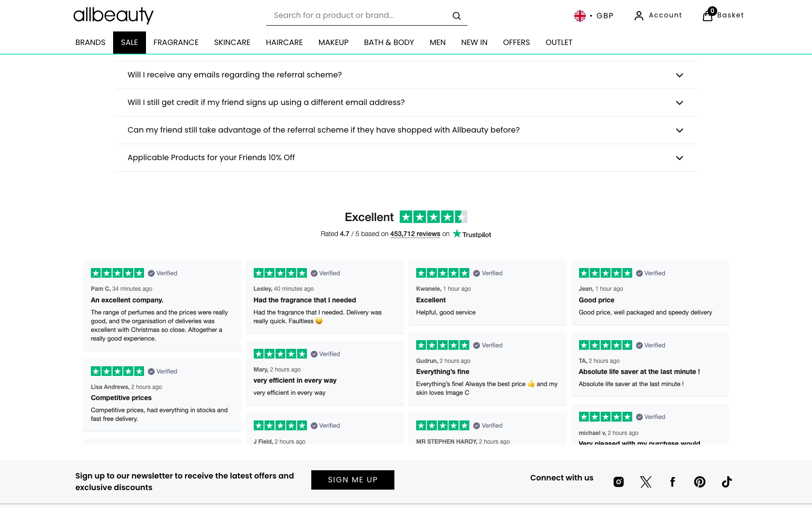Open the Facebook social icon

(672, 482)
